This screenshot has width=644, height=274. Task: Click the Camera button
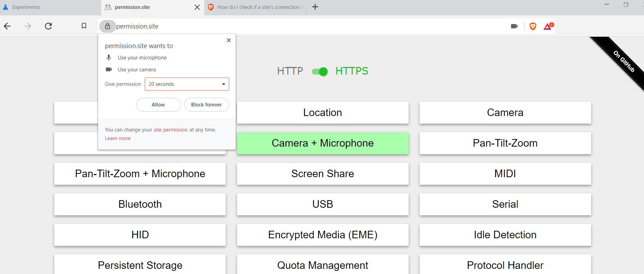(505, 113)
